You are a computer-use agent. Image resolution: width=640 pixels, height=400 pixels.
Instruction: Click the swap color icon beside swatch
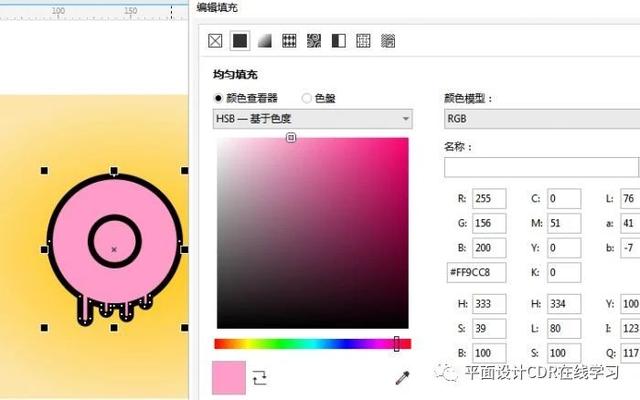pyautogui.click(x=260, y=378)
